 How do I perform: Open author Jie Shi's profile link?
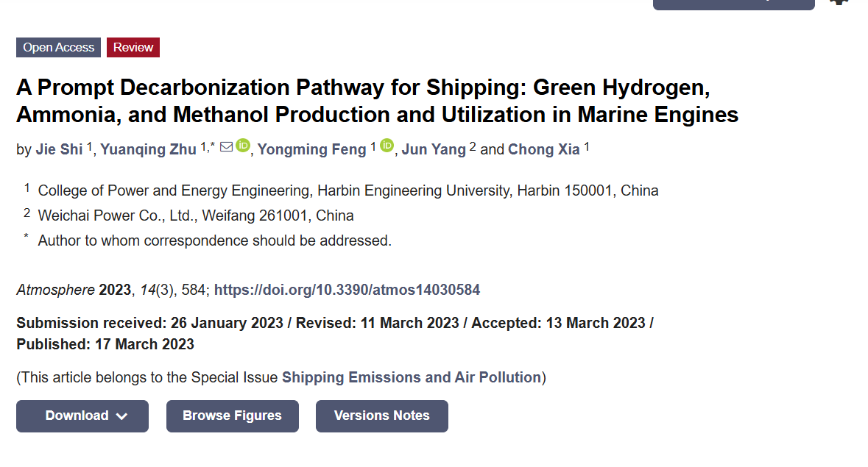(59, 149)
